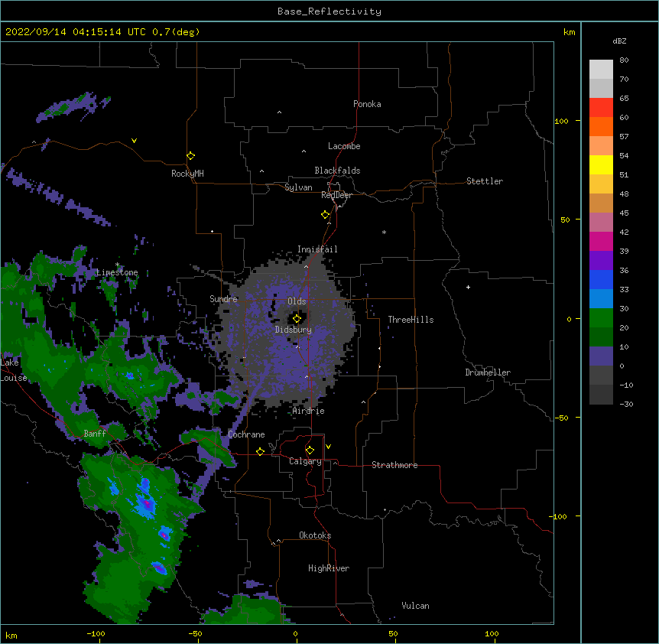Click the Lacombe city label
The height and width of the screenshot is (644, 659).
click(x=344, y=146)
